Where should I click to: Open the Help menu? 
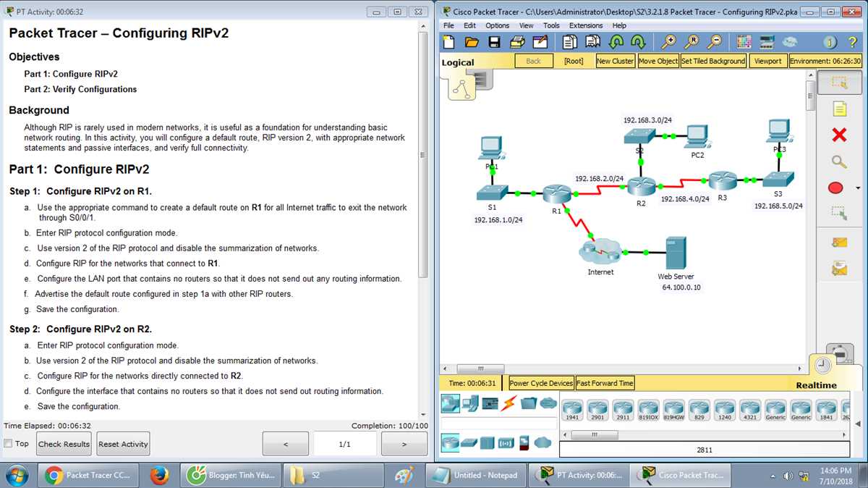(x=619, y=25)
